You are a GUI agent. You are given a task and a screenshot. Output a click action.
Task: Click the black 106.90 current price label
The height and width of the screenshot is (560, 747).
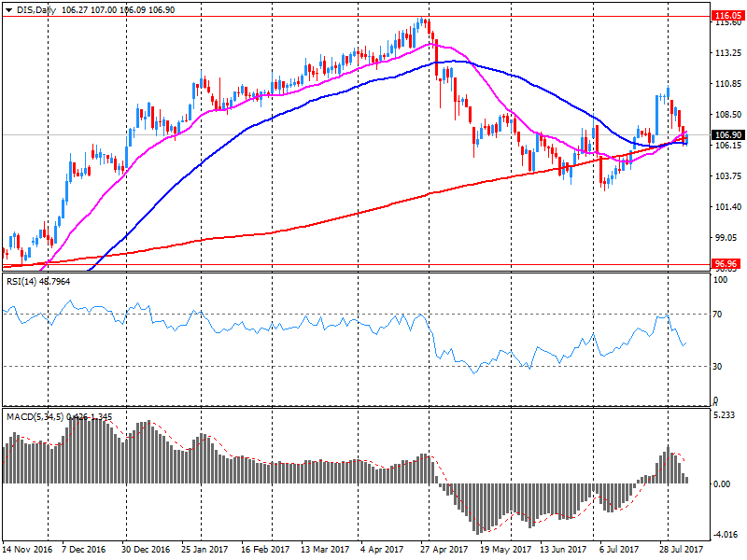[728, 135]
